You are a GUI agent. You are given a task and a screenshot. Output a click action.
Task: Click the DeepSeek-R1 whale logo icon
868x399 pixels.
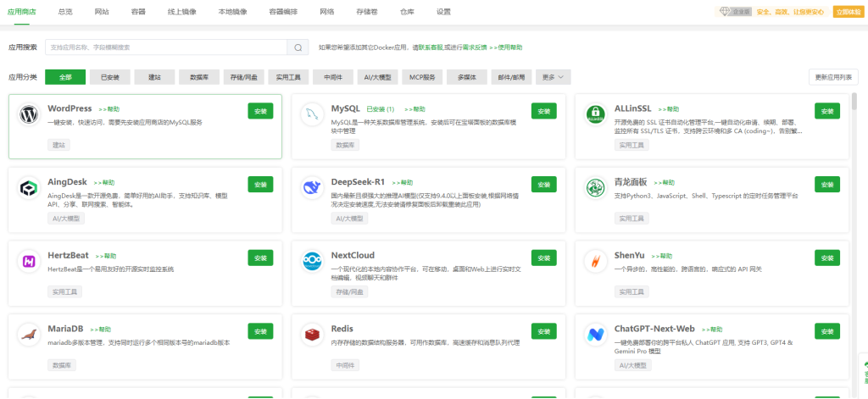pyautogui.click(x=312, y=188)
